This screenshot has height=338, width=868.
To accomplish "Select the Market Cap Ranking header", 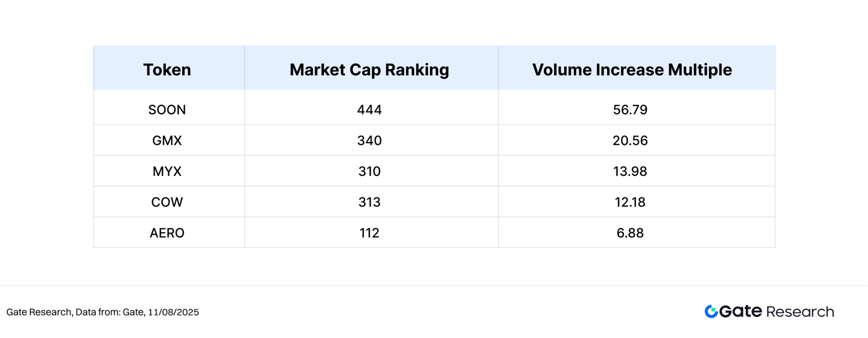I will coord(369,70).
